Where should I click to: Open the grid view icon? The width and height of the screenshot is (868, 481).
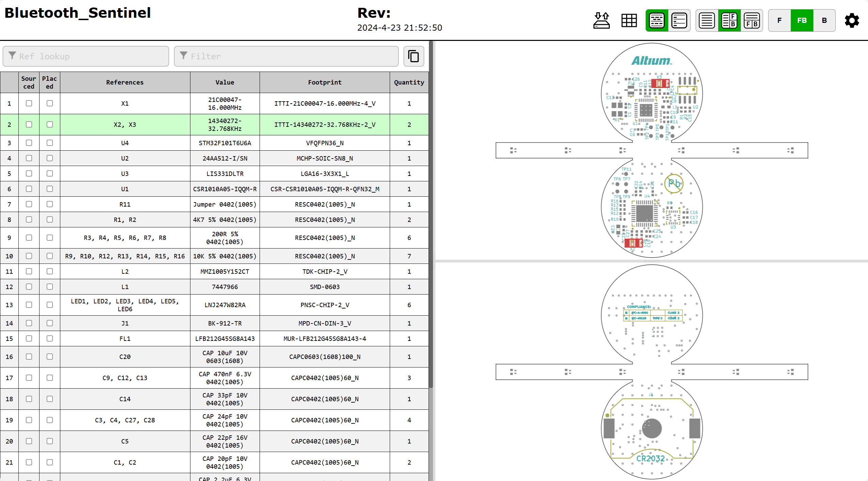(629, 20)
